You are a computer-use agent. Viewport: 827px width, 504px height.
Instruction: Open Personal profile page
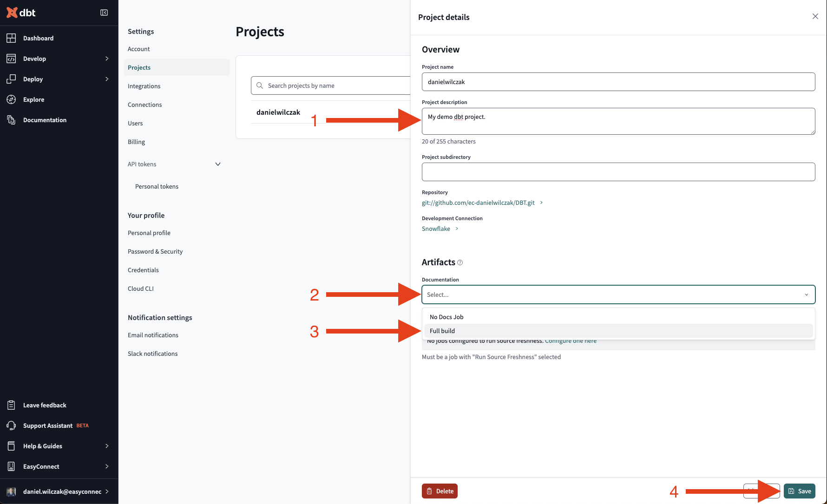pos(149,233)
